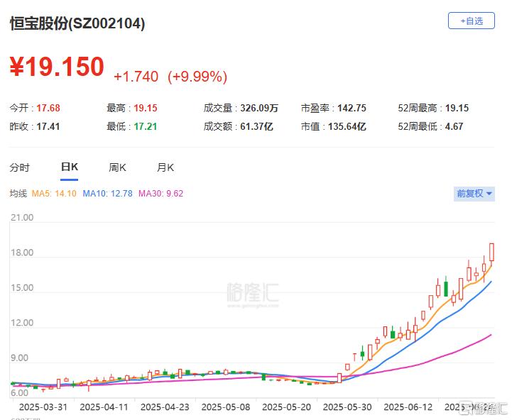This screenshot has height=420, width=512.
Task: Click the 成交额 value 61.37亿
Action: (x=256, y=126)
